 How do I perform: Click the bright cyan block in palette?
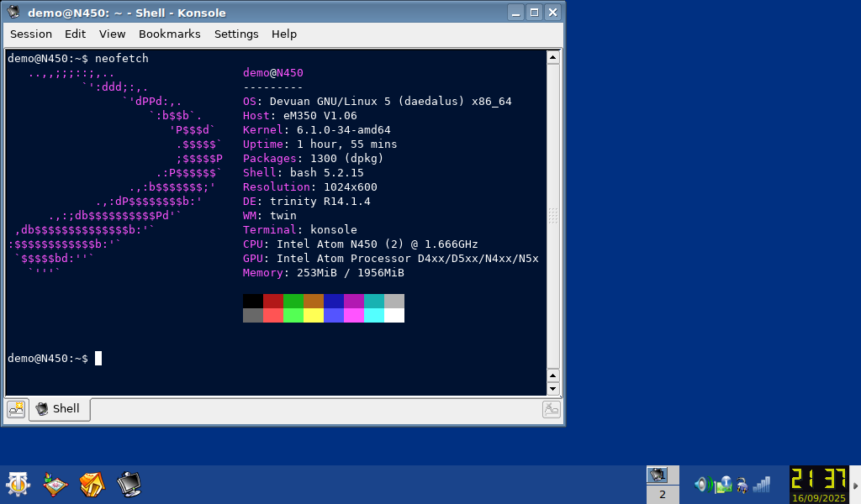[374, 315]
